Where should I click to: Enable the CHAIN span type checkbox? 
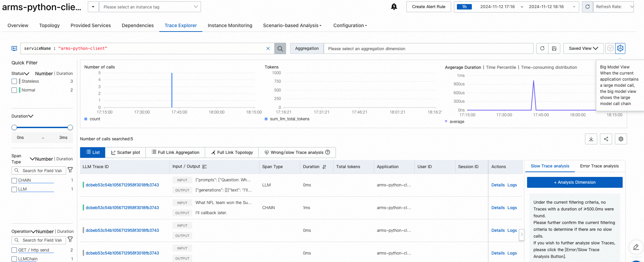click(x=14, y=180)
